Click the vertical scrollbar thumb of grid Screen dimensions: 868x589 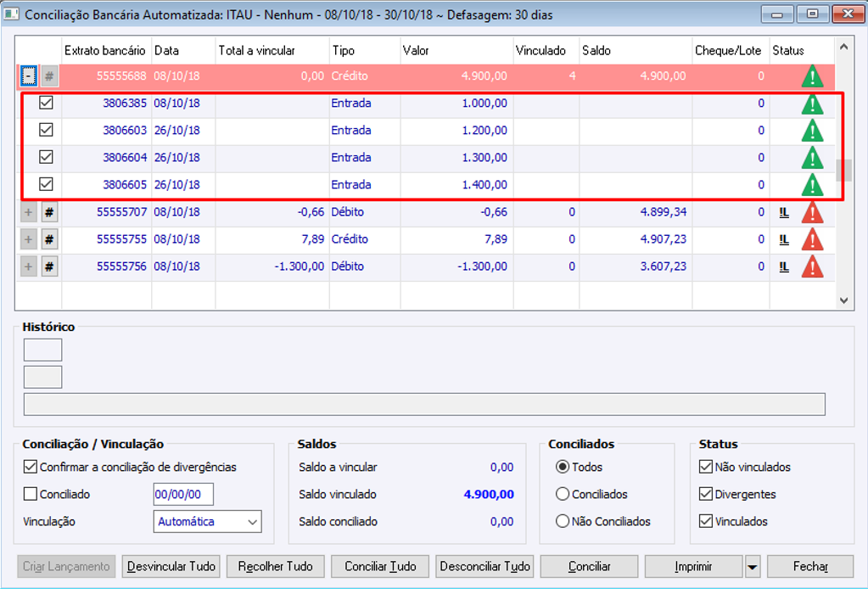pyautogui.click(x=843, y=171)
